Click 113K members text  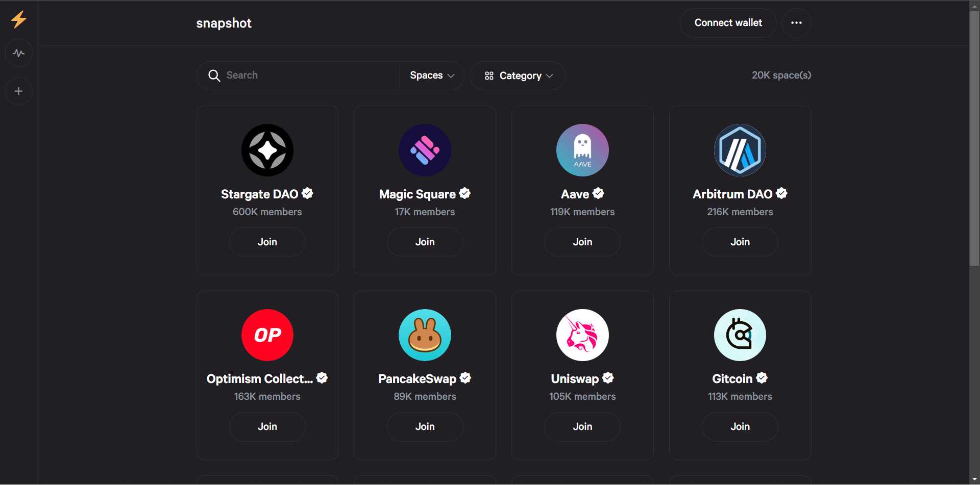click(740, 397)
